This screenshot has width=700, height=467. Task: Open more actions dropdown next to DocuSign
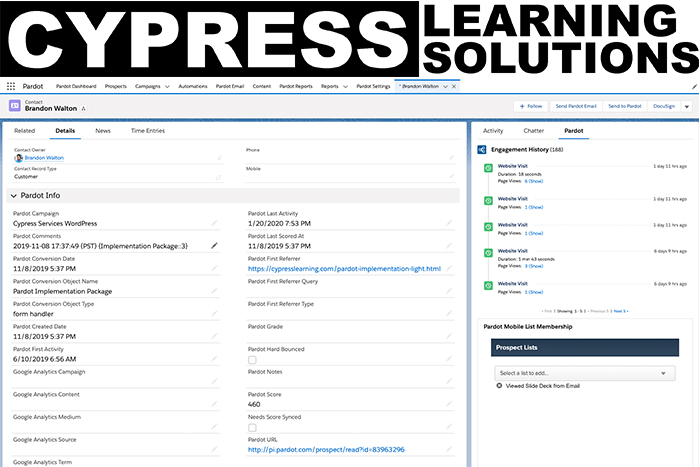click(x=687, y=106)
